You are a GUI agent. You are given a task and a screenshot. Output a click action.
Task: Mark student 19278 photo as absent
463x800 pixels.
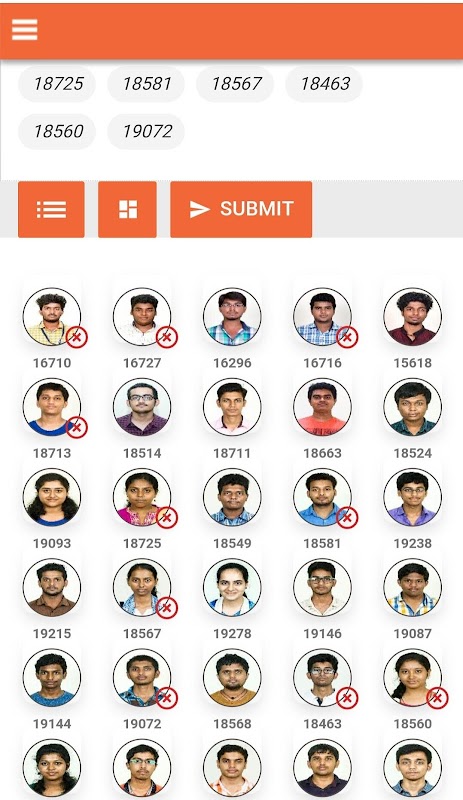(232, 587)
